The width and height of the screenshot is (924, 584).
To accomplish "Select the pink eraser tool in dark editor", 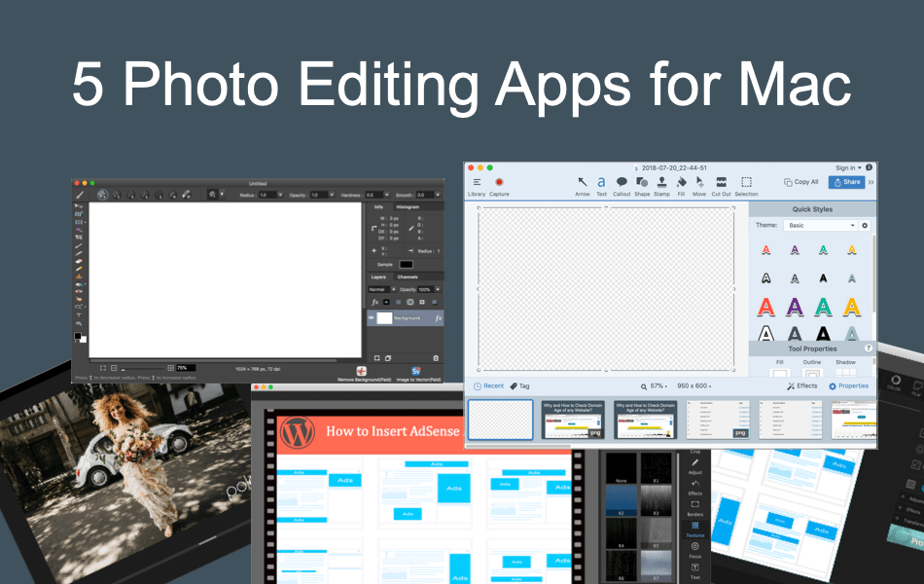I will pos(79,261).
